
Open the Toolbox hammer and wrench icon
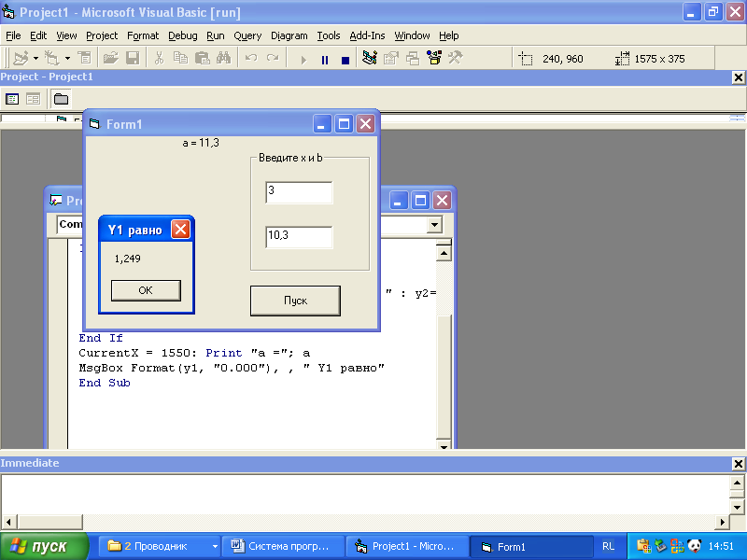[456, 58]
